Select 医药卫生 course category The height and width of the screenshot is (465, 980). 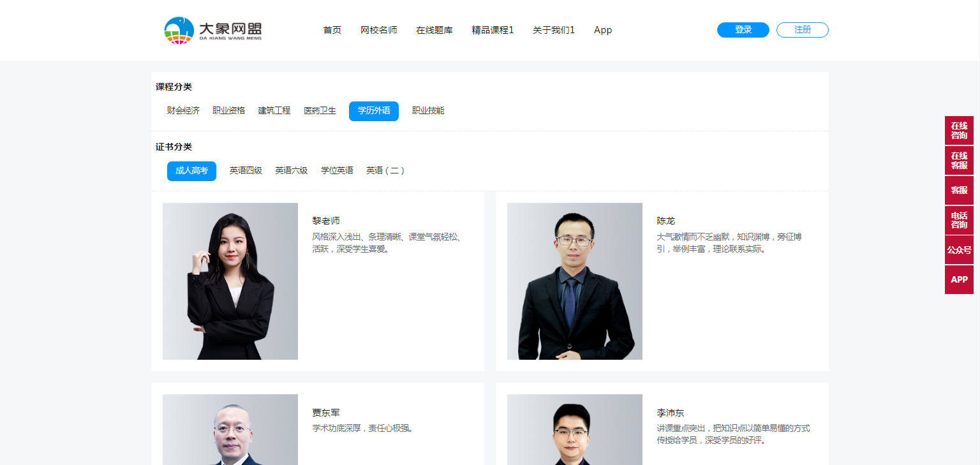320,111
